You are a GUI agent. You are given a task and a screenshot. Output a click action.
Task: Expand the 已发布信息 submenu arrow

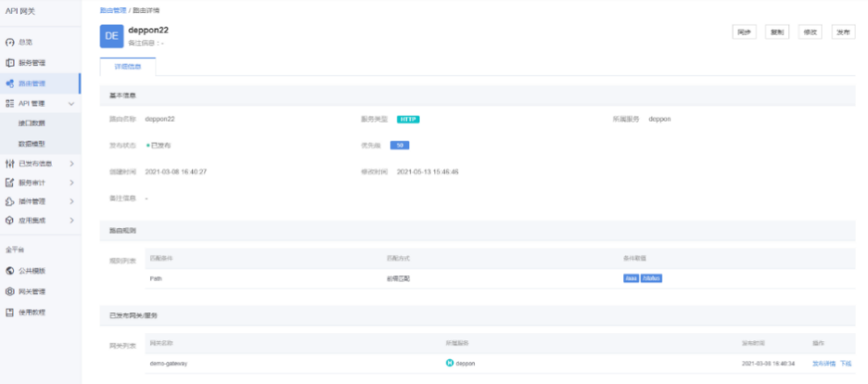(71, 164)
